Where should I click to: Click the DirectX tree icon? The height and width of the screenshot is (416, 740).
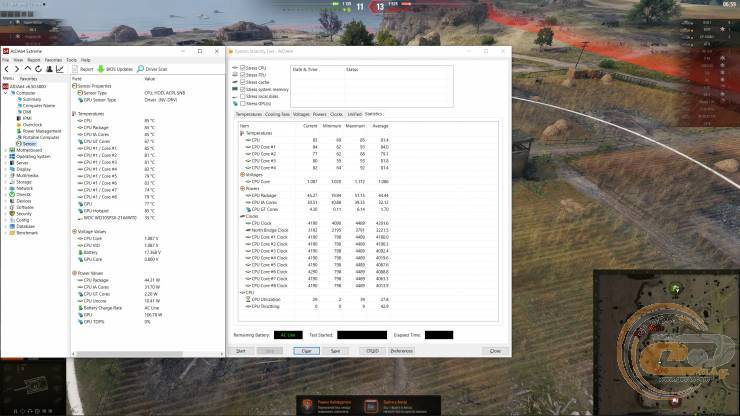tap(12, 195)
